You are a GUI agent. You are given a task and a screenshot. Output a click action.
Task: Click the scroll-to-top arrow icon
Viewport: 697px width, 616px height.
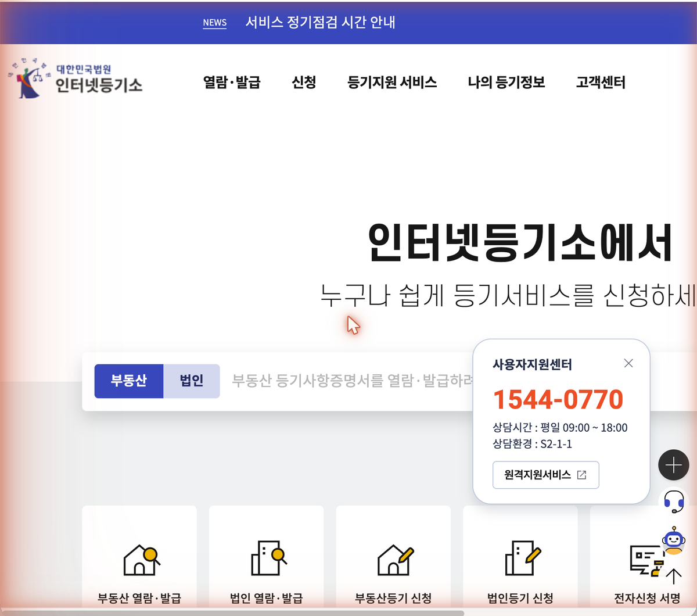[x=673, y=576]
